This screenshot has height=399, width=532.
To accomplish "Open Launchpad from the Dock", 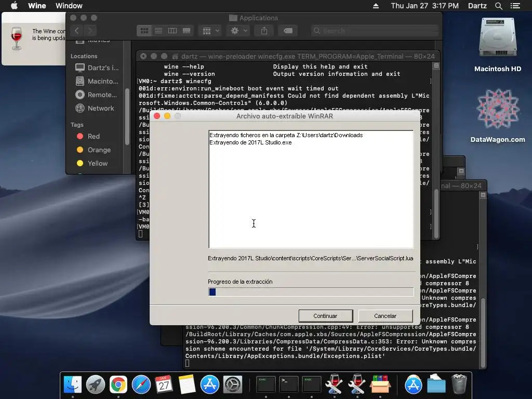I will click(x=96, y=384).
